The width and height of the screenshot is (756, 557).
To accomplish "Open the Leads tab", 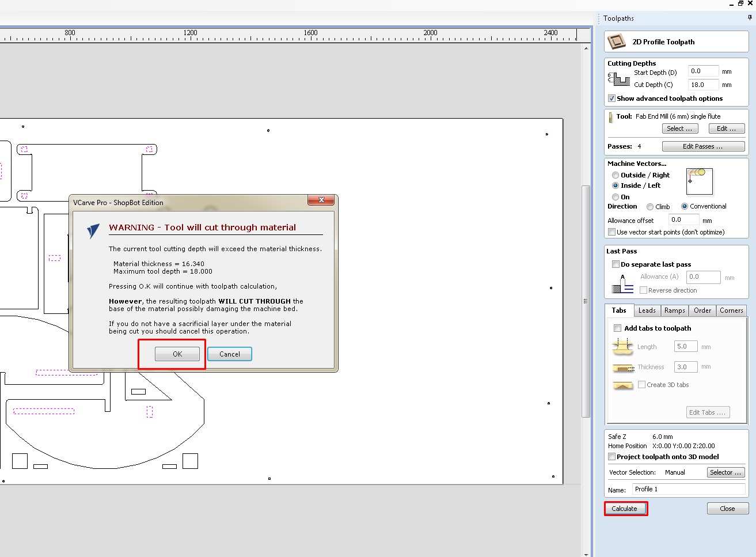I will [x=647, y=310].
